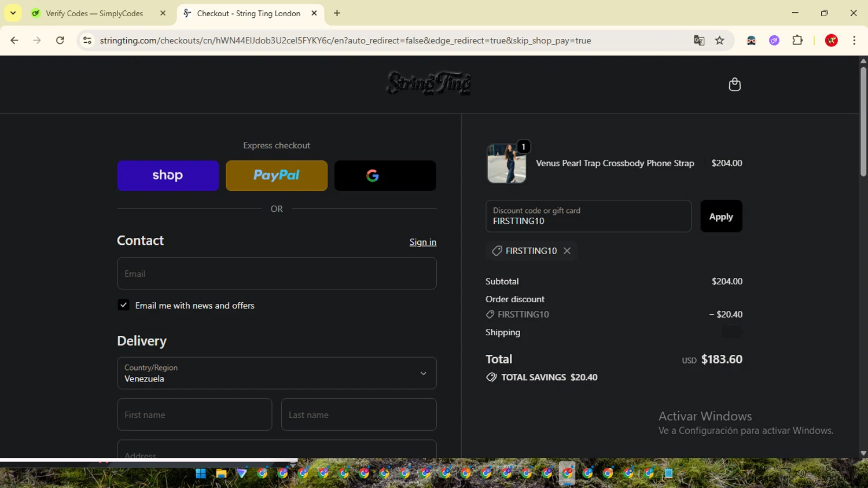Pay with Shop Pay button
868x488 pixels.
click(x=168, y=175)
